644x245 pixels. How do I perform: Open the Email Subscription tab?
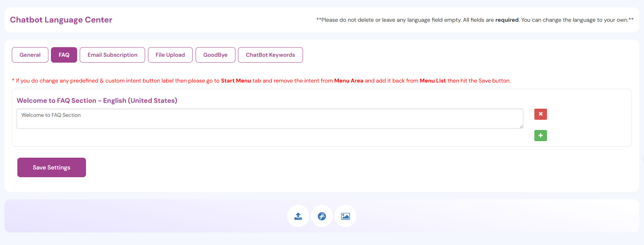click(112, 55)
